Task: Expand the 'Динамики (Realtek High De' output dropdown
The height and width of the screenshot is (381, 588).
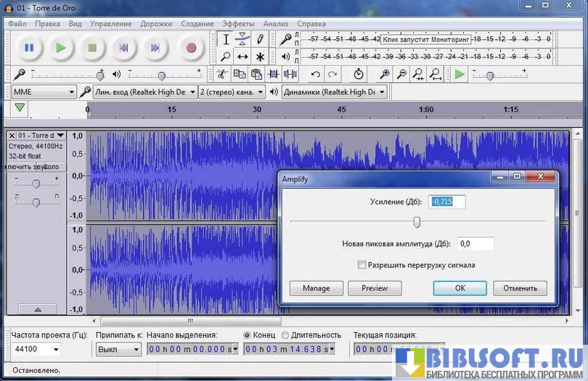Action: (x=334, y=92)
